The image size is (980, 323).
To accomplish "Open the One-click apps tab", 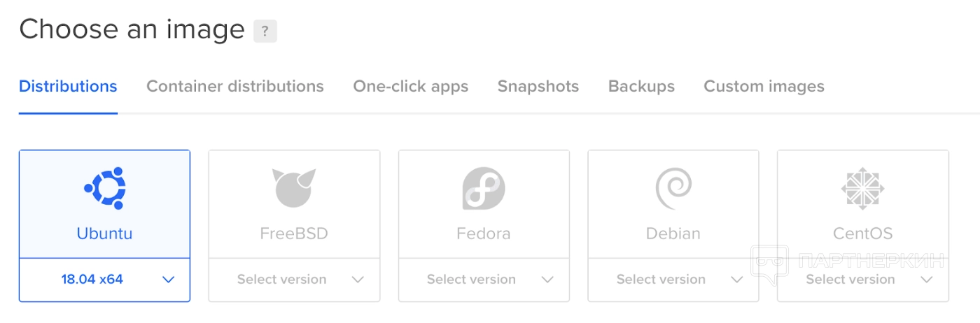I will point(411,87).
